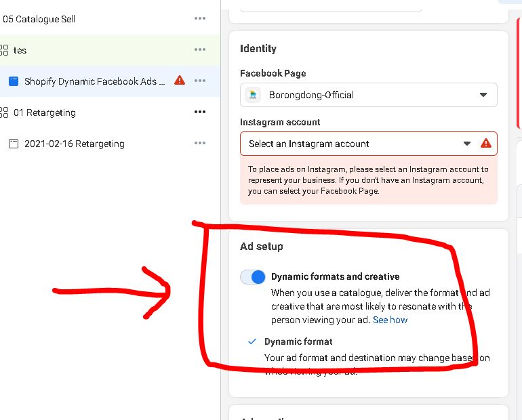The width and height of the screenshot is (522, 420).
Task: Click ad icon beside 2021-02-16 Retargeting
Action: (14, 144)
